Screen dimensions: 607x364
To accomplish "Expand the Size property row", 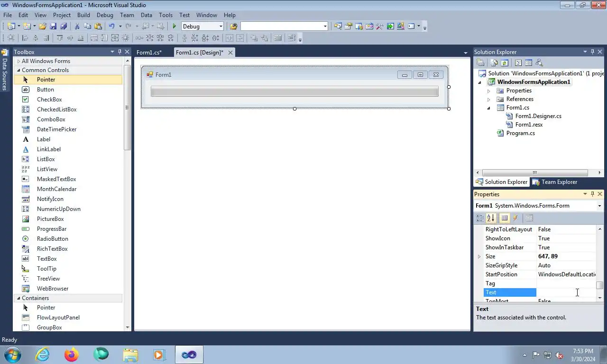I will tap(479, 256).
